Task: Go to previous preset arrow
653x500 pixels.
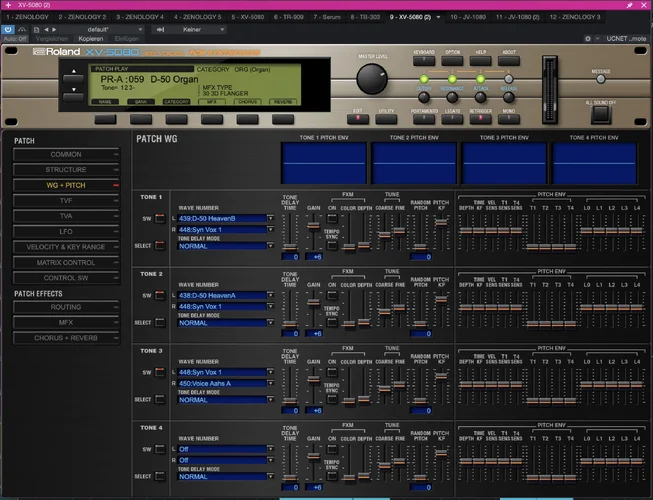Action: click(46, 30)
